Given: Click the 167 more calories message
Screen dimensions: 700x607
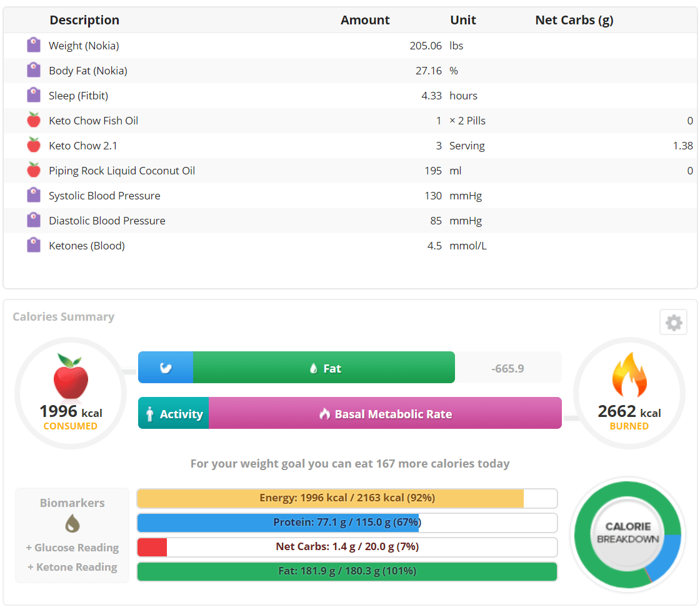Looking at the screenshot, I should [x=350, y=464].
